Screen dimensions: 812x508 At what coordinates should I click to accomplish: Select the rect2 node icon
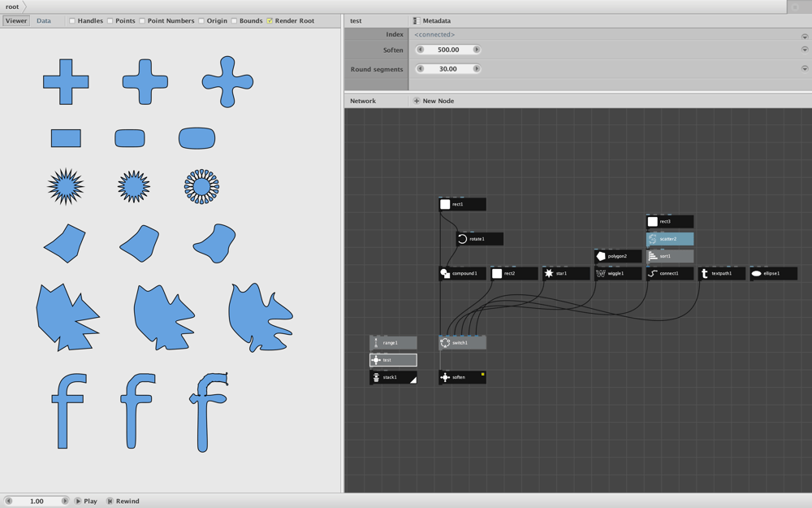(497, 273)
